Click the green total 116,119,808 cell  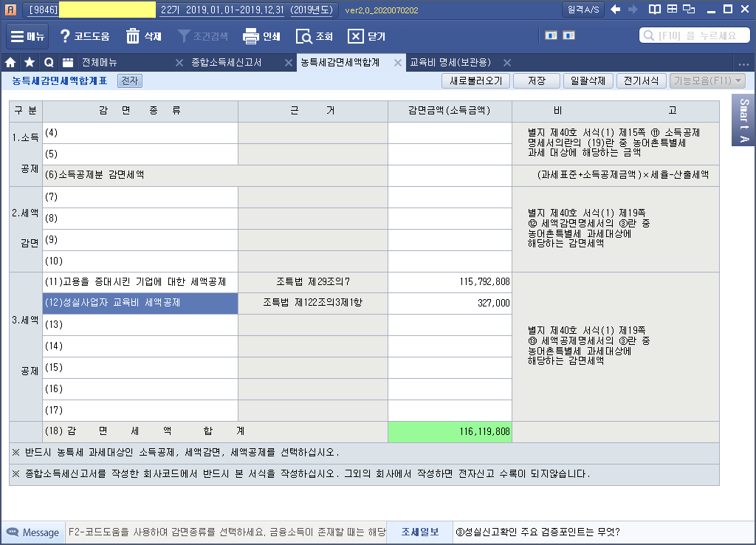[x=450, y=432]
